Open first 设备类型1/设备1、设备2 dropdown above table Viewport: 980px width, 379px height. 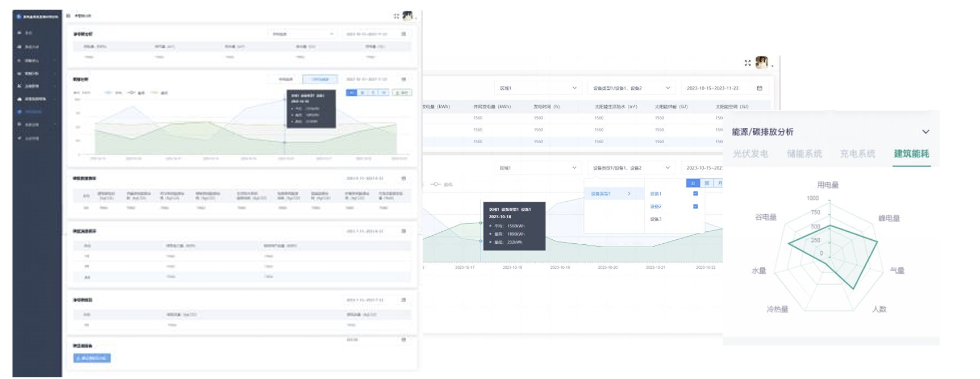631,88
